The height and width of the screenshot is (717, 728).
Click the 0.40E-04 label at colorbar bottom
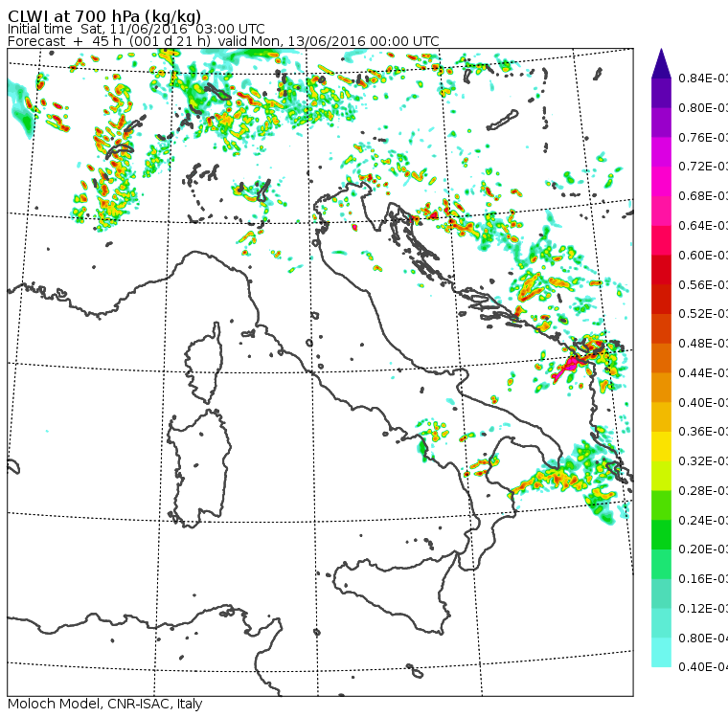[703, 667]
